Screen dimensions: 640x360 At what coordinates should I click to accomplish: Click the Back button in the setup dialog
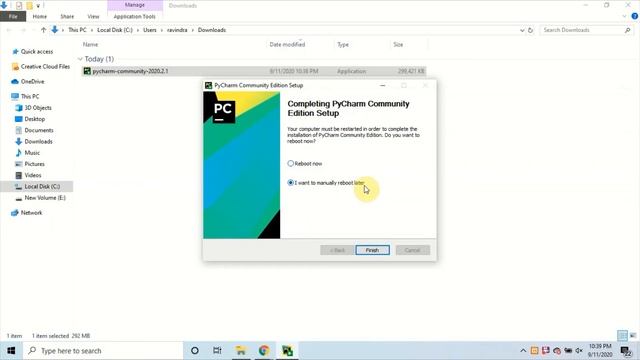337,250
